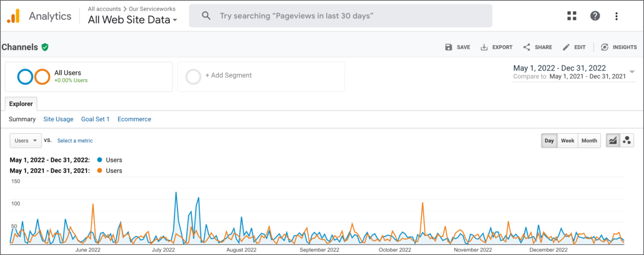Open the help question mark icon
Image resolution: width=644 pixels, height=255 pixels.
pyautogui.click(x=595, y=16)
